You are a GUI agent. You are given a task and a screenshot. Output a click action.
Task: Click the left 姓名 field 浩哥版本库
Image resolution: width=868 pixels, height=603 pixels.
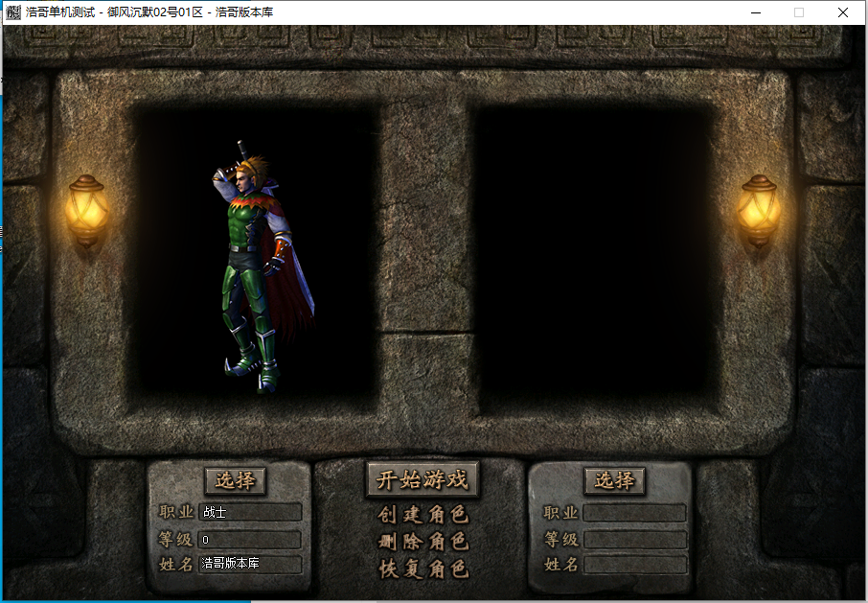pyautogui.click(x=250, y=565)
